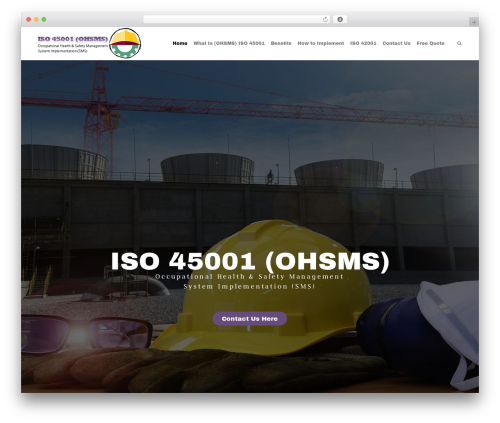500x423 pixels.
Task: Close window with red dot
Action: coord(29,20)
